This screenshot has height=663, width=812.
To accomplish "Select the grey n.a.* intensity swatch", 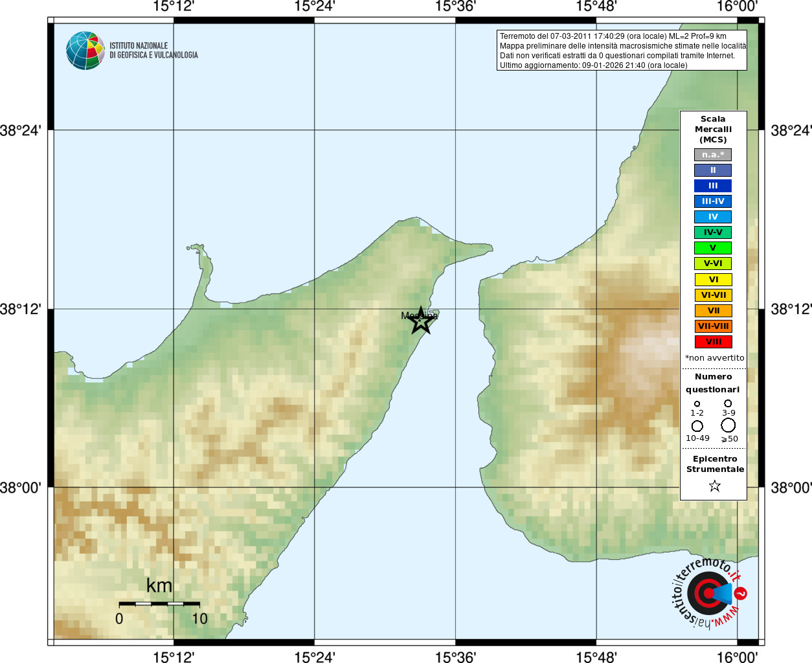I will pyautogui.click(x=713, y=155).
